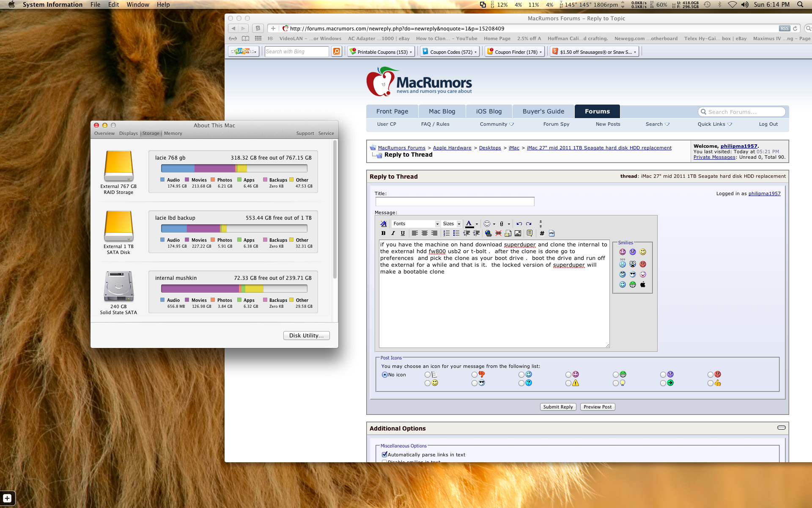Decrease indent in message editor
This screenshot has width=812, height=508.
click(x=466, y=233)
